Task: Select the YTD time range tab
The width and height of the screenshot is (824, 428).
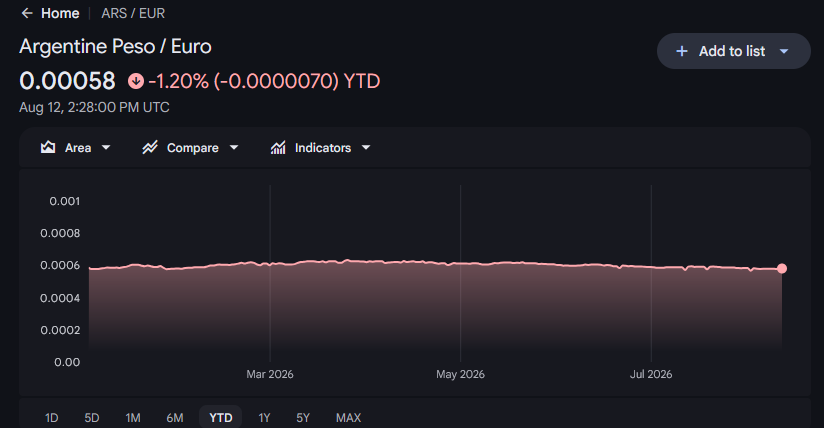Action: tap(221, 417)
